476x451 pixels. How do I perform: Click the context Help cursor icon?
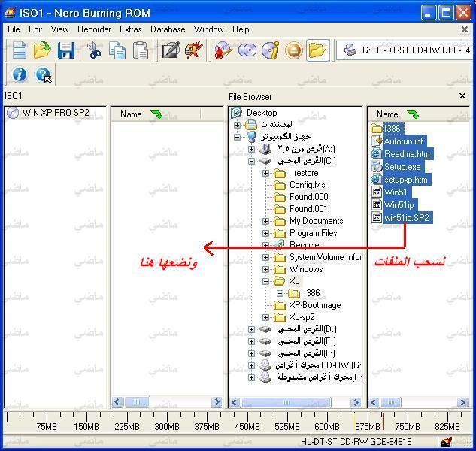pos(44,74)
